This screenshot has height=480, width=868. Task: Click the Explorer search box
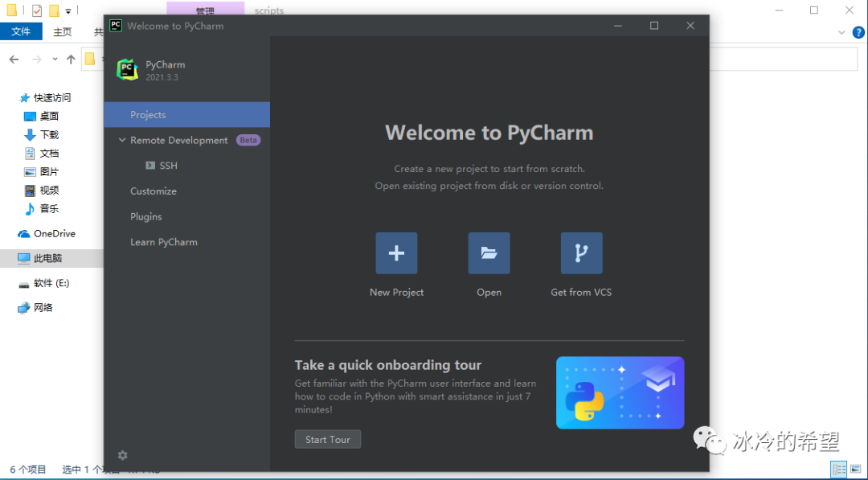(x=784, y=59)
